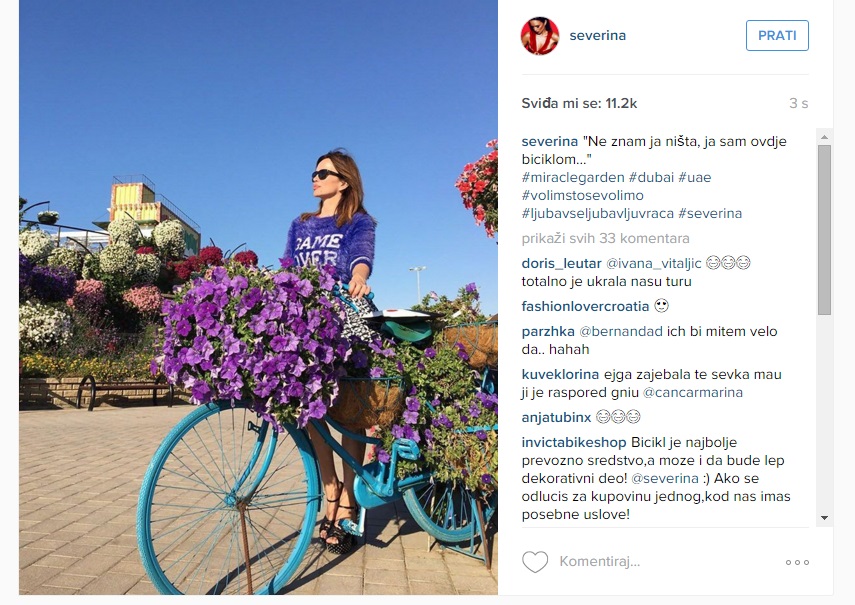Open the #volimstosevolimo hashtag
Image resolution: width=855 pixels, height=605 pixels.
click(x=582, y=195)
